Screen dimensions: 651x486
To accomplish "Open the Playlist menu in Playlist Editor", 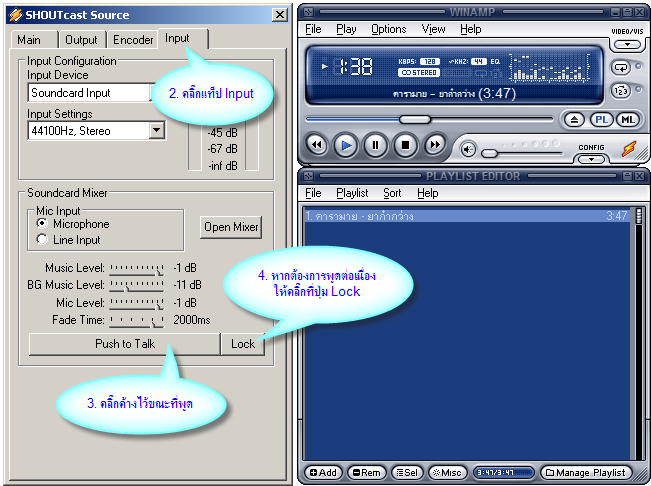I will click(352, 193).
